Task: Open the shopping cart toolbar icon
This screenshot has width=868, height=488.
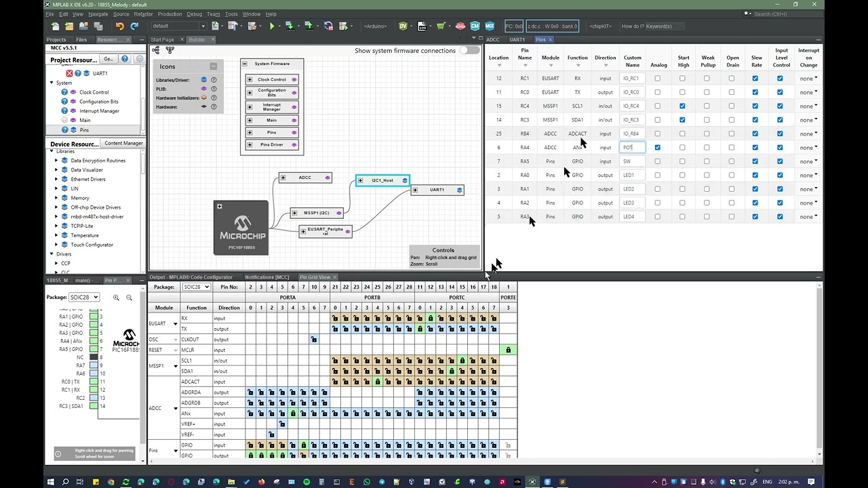Action: (441, 26)
